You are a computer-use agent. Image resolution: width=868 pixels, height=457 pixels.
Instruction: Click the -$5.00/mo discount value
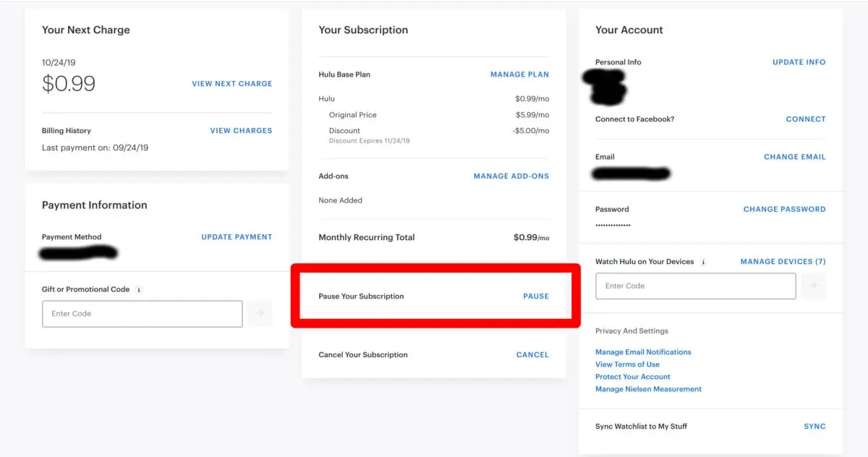tap(530, 131)
